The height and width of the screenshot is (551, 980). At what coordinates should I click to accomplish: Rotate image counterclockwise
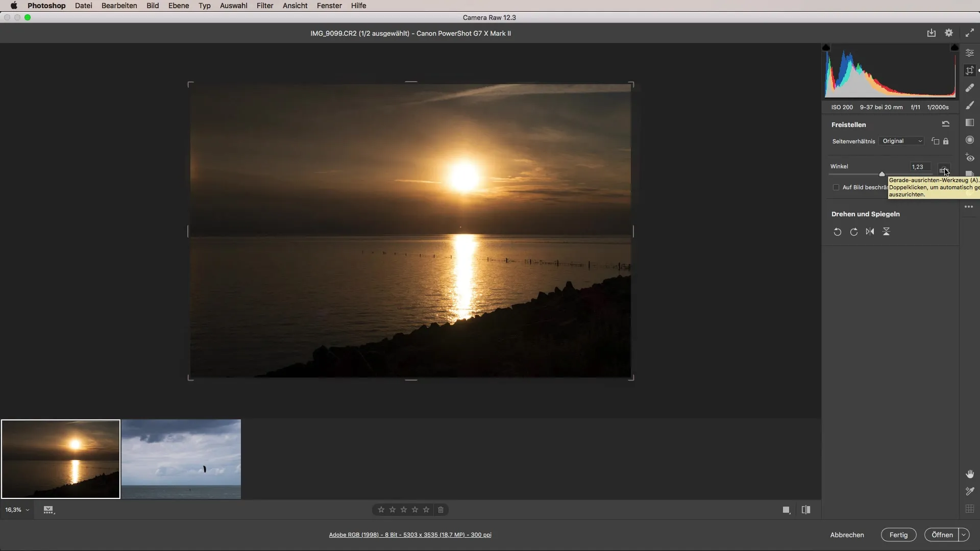point(837,232)
